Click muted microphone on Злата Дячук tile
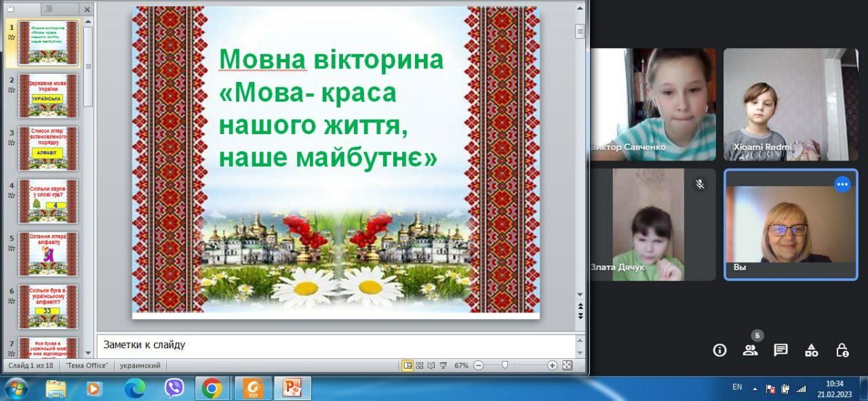868x401 pixels. [x=701, y=184]
